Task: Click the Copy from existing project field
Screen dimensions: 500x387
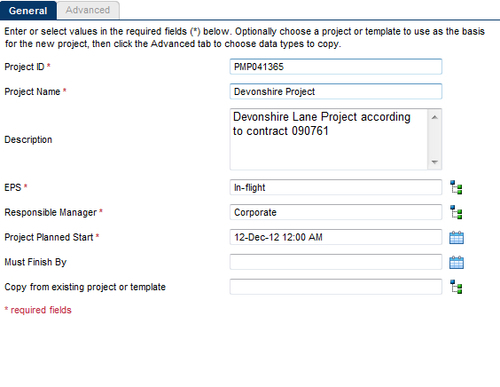Action: coord(336,287)
